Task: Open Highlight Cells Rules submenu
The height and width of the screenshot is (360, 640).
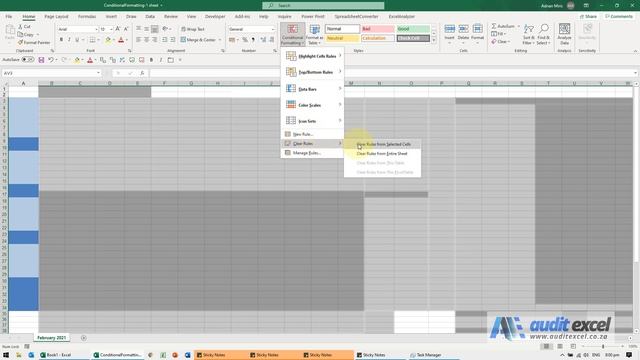Action: 313,56
